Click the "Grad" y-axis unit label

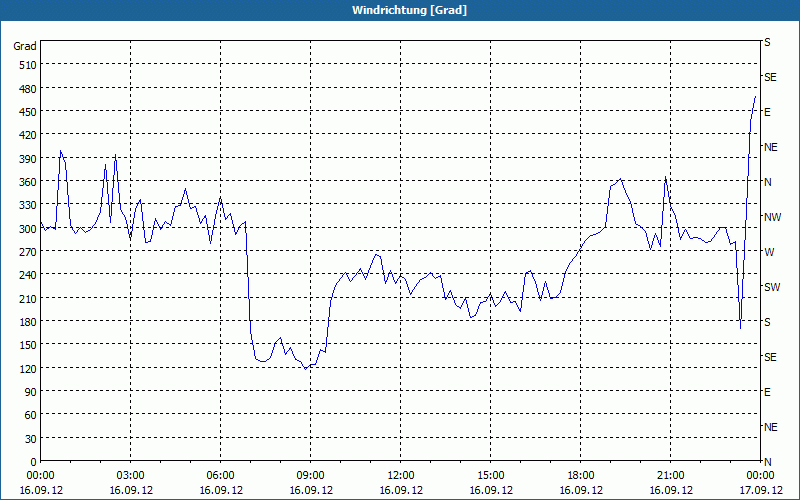pyautogui.click(x=25, y=46)
